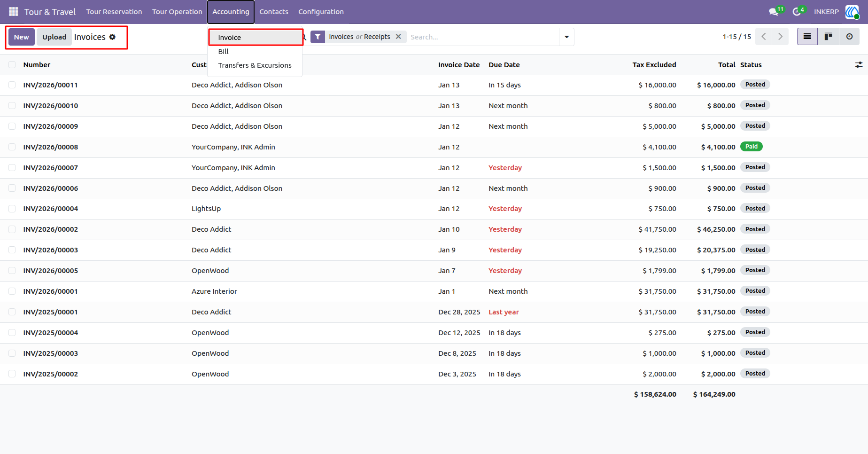
Task: Click the Azure Interior customer cell
Action: tap(214, 291)
